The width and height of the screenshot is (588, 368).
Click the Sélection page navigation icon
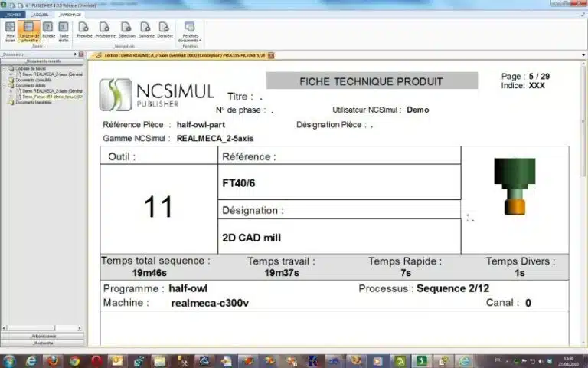coord(126,29)
